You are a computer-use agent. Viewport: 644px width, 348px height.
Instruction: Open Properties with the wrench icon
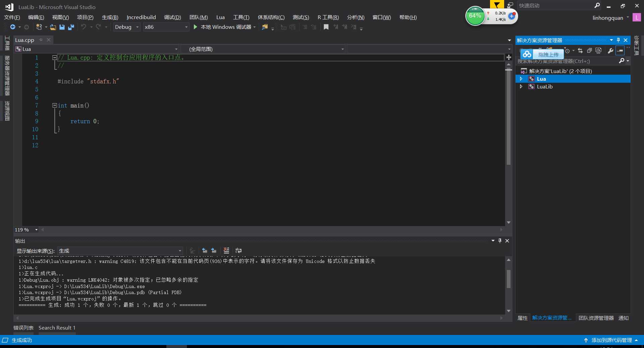coord(610,51)
